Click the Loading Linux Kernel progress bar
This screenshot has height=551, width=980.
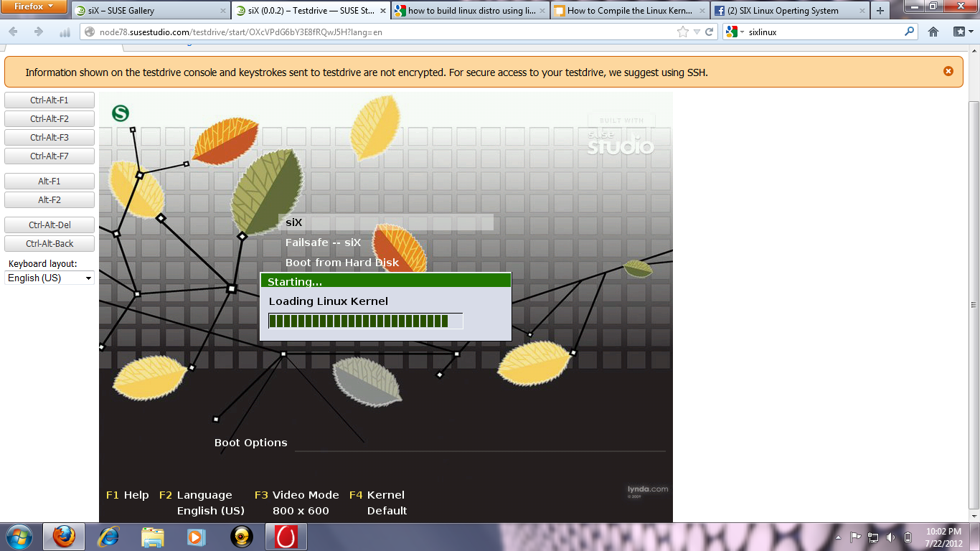coord(366,321)
